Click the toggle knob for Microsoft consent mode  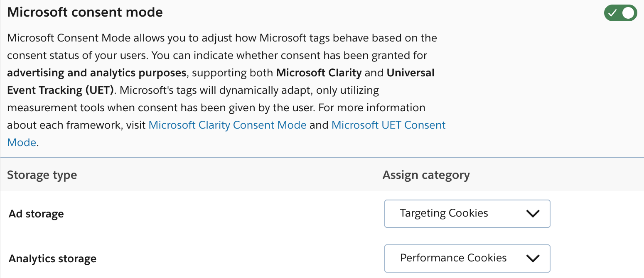click(x=628, y=13)
